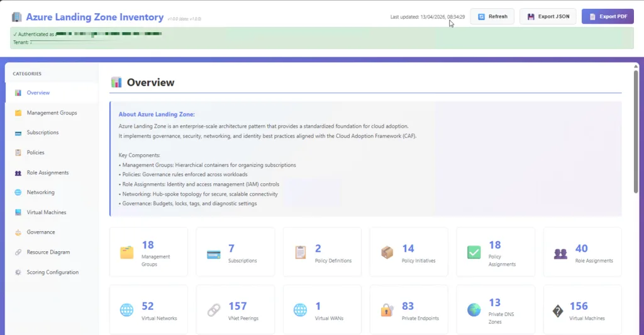Click the 7 Subscriptions summary card
This screenshot has width=644, height=335.
point(235,252)
